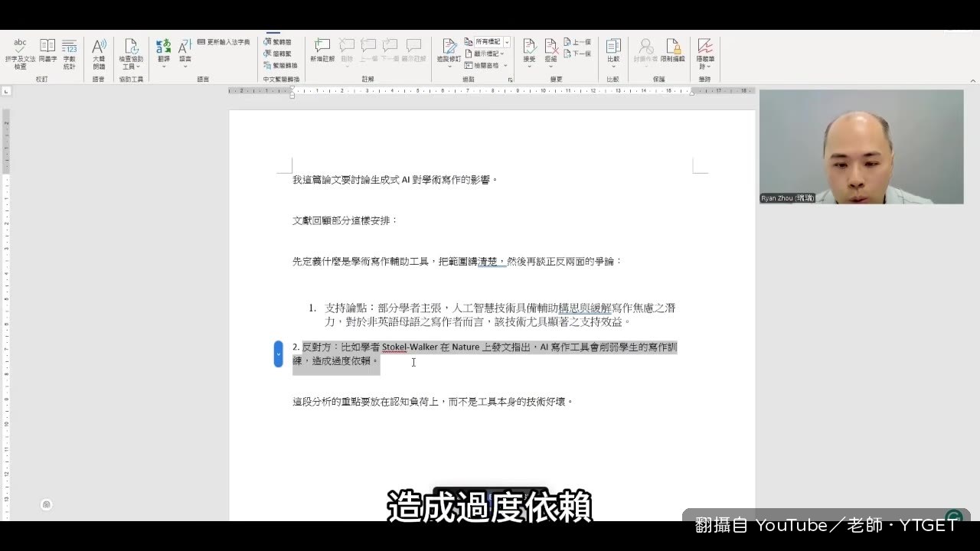Open 繁簡轉換 conversion dialog
980x551 pixels.
click(x=280, y=65)
